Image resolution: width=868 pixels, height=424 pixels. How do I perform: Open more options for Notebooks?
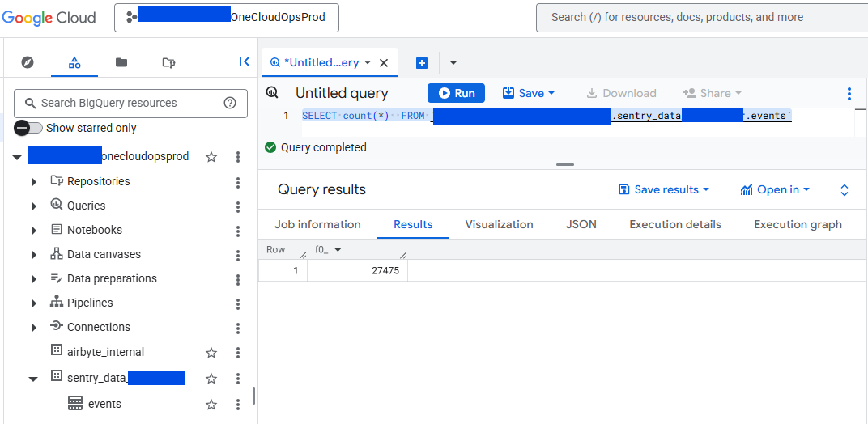[x=238, y=231]
